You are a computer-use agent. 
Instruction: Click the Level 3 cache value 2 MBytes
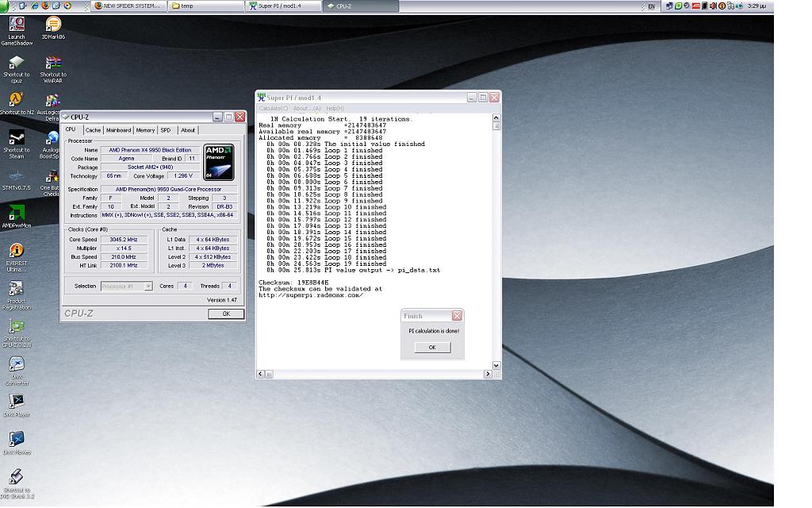(213, 265)
